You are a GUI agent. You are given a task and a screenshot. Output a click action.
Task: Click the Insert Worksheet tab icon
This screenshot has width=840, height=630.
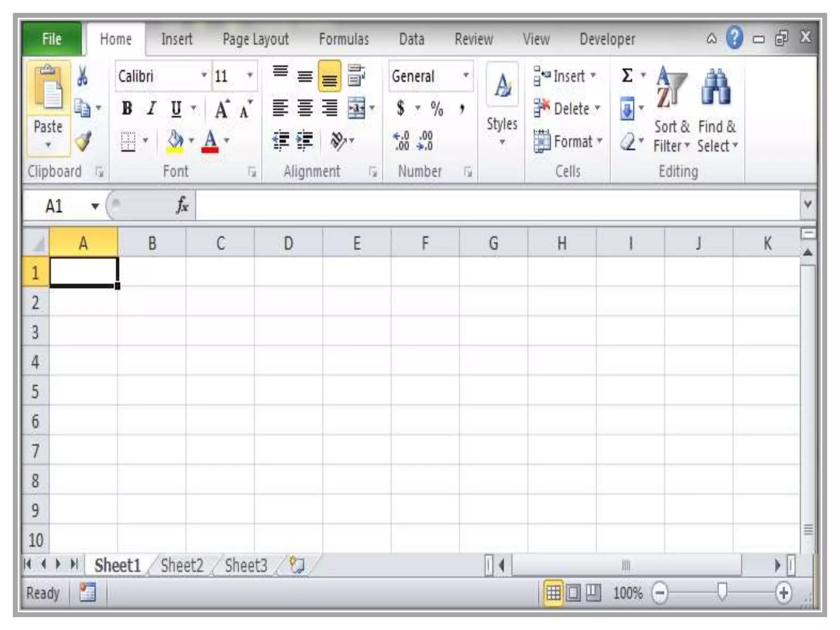[x=297, y=565]
